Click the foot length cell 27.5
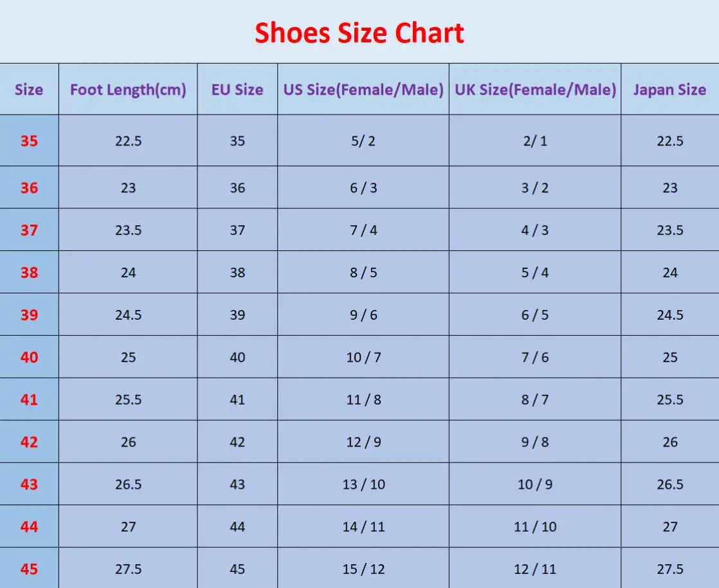This screenshot has width=719, height=588. pyautogui.click(x=129, y=569)
